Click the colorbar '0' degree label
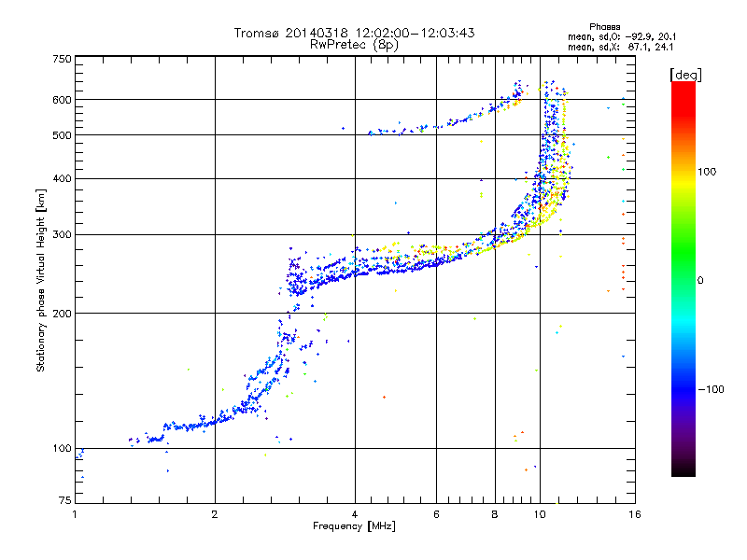This screenshot has height=560, width=747. [700, 281]
